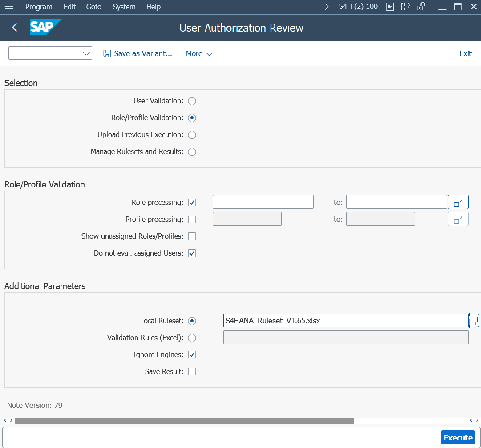The height and width of the screenshot is (448, 481).
Task: Click the SAP back arrow icon
Action: [14, 28]
